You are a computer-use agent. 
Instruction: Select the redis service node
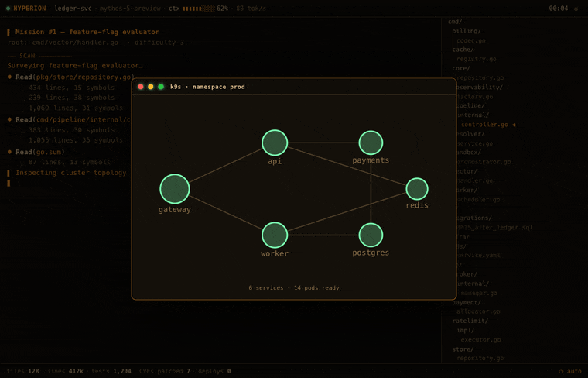tap(417, 189)
